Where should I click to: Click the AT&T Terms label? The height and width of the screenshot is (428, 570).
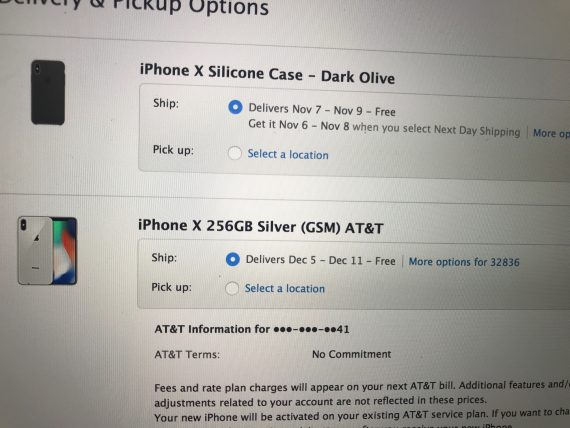[187, 355]
